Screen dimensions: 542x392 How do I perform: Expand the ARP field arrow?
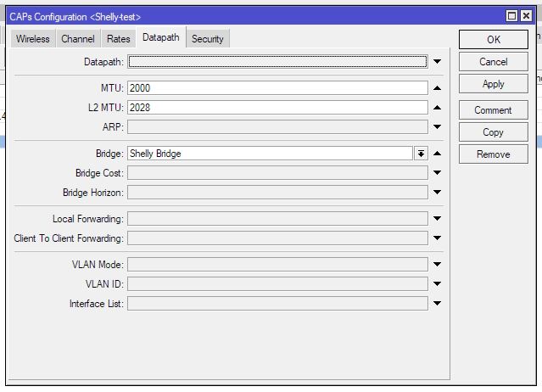(x=437, y=127)
